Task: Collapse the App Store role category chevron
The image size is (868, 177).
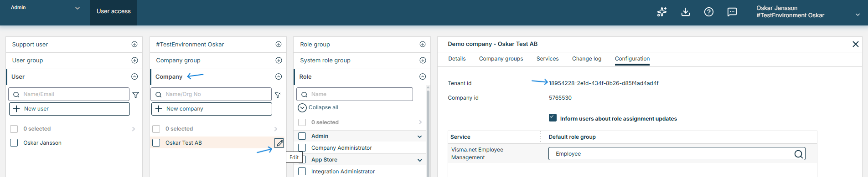Action: click(x=419, y=160)
